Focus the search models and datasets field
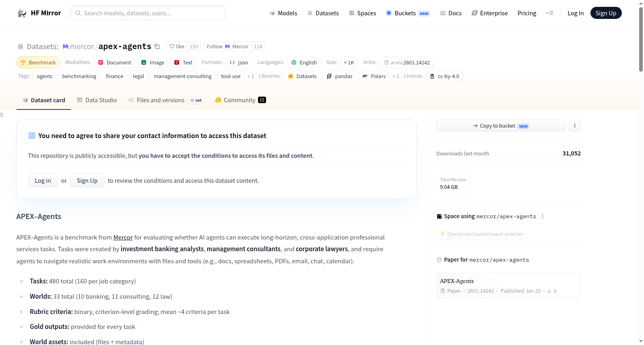Screen dimensions: 644x345 (148, 13)
